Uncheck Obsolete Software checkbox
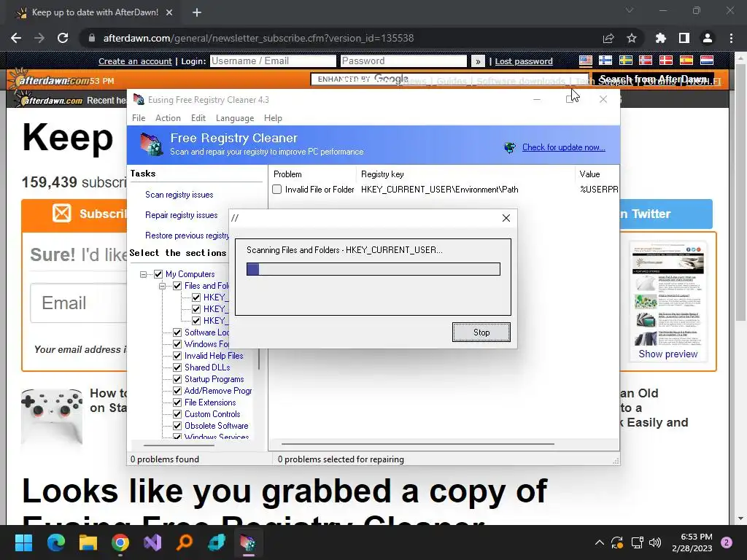 tap(177, 426)
